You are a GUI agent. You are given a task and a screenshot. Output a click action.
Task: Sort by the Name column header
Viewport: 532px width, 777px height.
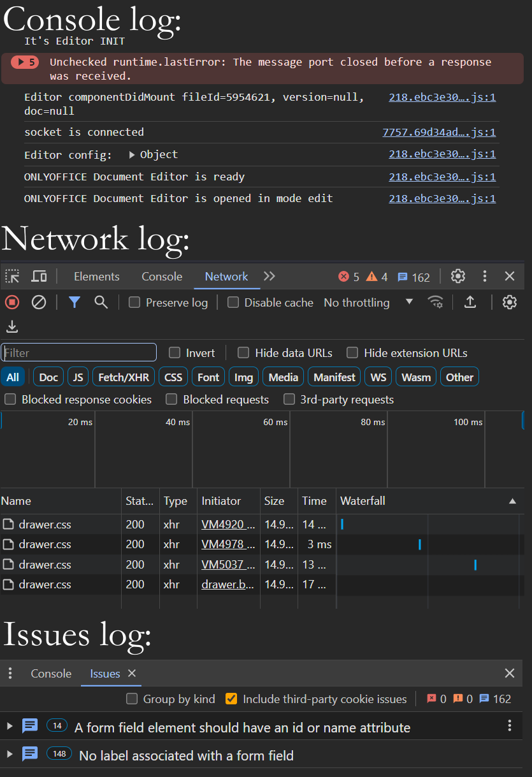click(61, 501)
